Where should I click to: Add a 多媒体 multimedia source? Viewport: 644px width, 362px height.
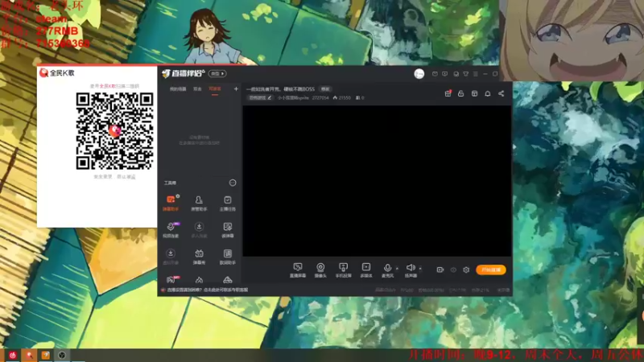(366, 270)
